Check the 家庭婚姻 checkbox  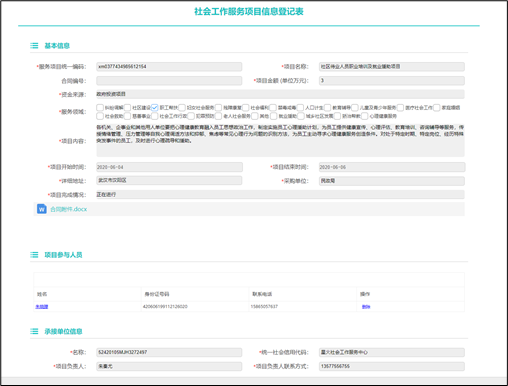(x=437, y=107)
